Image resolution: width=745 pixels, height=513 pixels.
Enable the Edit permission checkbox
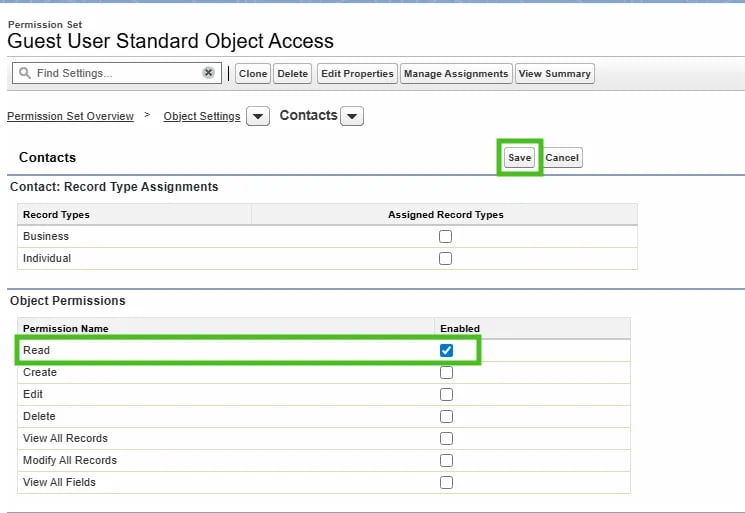pyautogui.click(x=446, y=394)
